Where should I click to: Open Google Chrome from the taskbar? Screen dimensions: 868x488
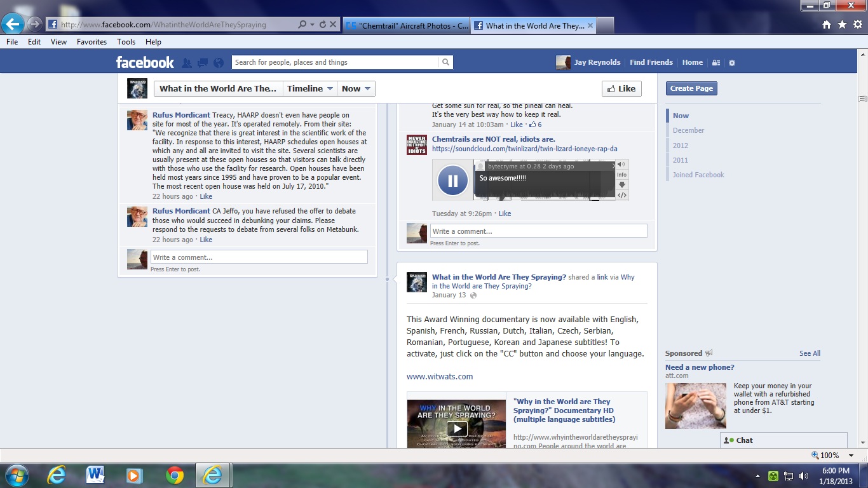tap(174, 475)
